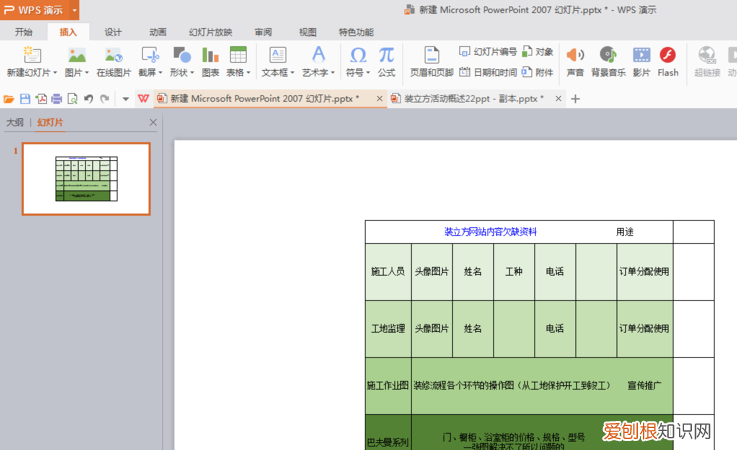Insert 幻灯片编号 slide number

pyautogui.click(x=488, y=51)
